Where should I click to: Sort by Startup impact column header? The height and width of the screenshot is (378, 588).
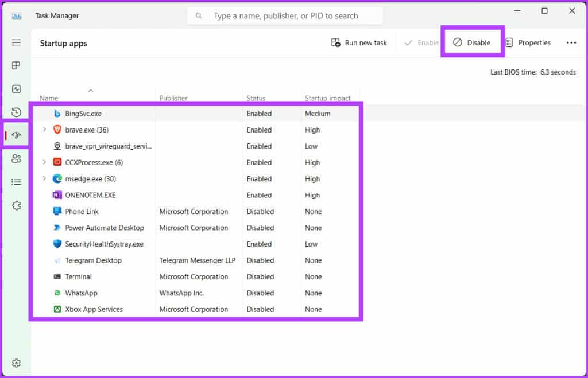(x=327, y=98)
